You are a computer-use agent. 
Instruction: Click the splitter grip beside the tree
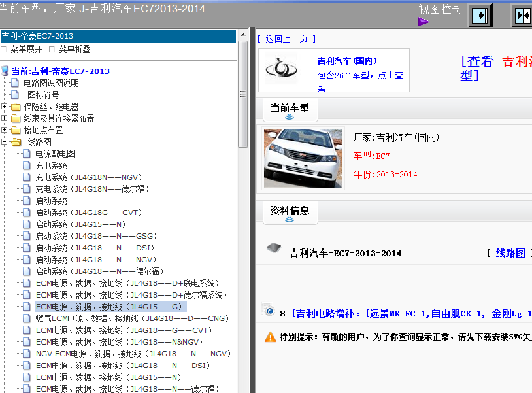pyautogui.click(x=252, y=211)
